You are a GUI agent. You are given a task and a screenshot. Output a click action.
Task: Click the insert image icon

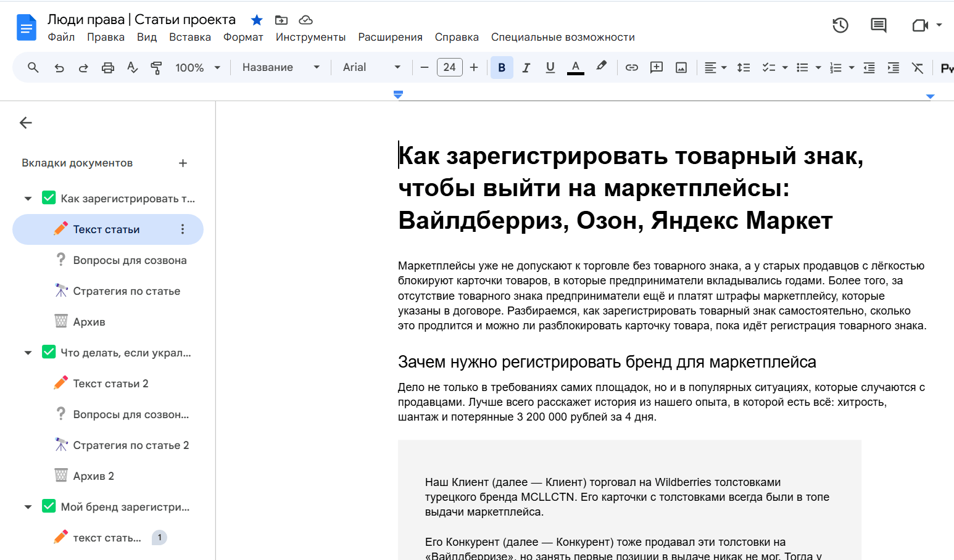pos(681,68)
